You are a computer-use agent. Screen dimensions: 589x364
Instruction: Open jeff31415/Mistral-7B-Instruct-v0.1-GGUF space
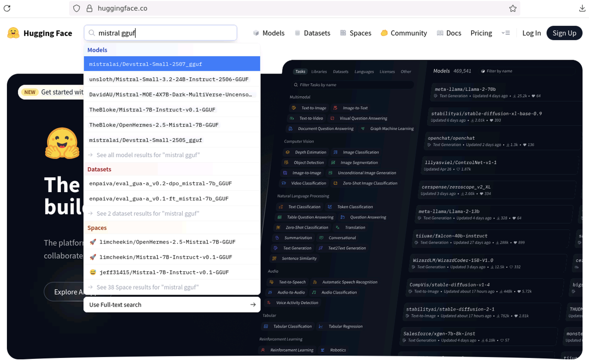(172, 272)
